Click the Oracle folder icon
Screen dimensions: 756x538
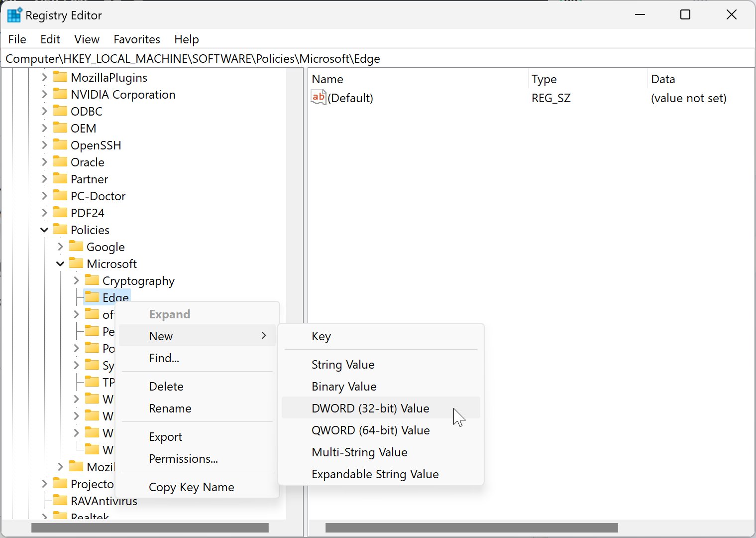click(x=60, y=162)
